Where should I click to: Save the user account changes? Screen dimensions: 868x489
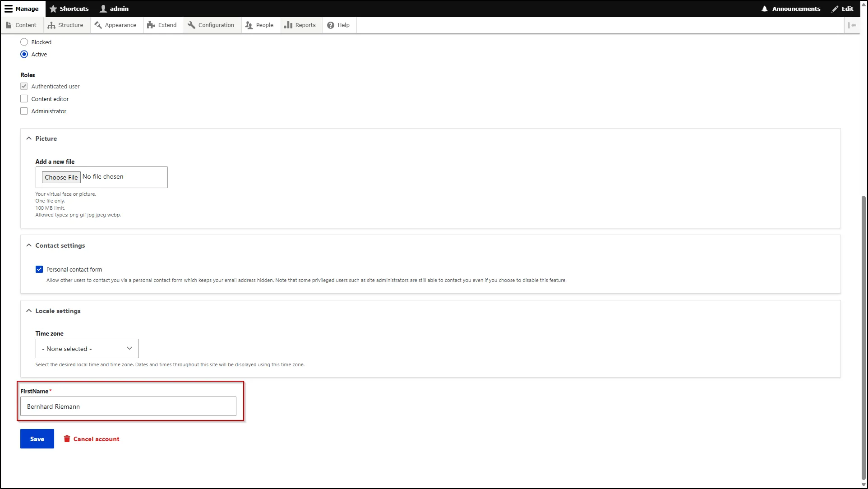tap(37, 438)
